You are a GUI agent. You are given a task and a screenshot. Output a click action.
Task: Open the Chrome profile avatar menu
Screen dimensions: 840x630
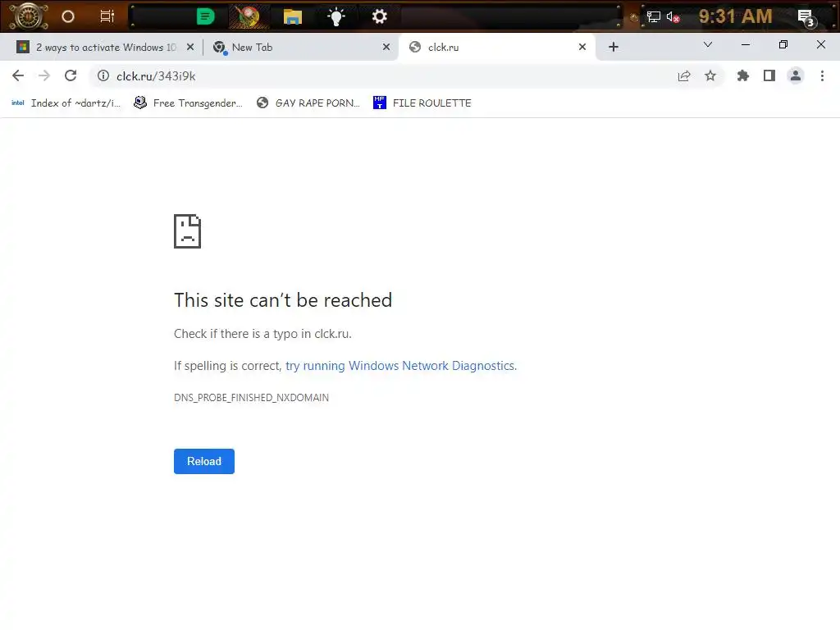click(x=796, y=76)
